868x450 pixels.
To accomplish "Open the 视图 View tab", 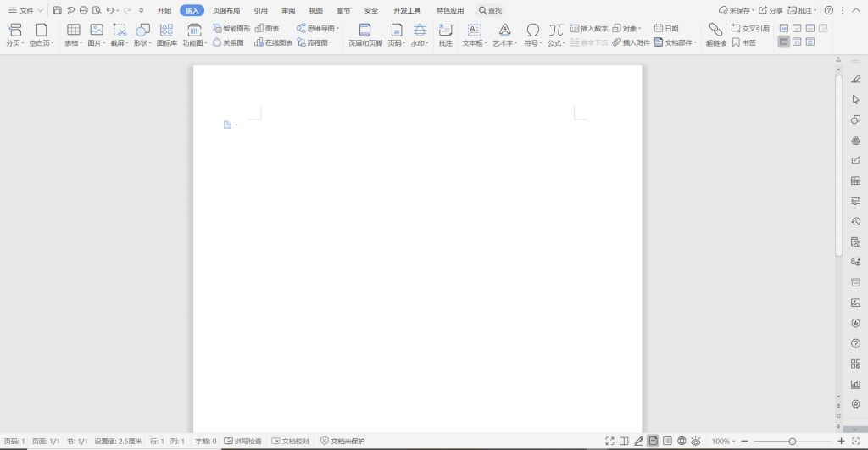I will click(x=316, y=10).
